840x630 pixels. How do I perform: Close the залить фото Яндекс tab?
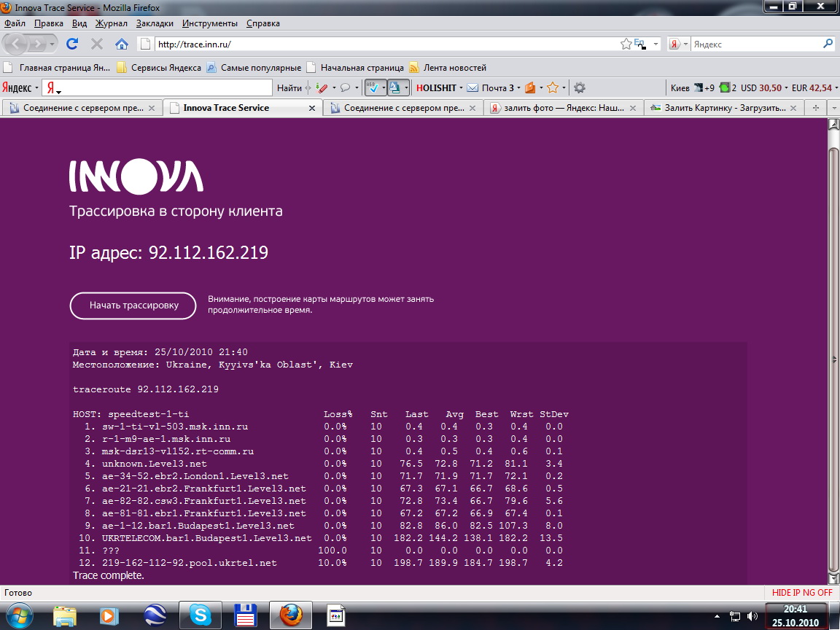click(633, 108)
